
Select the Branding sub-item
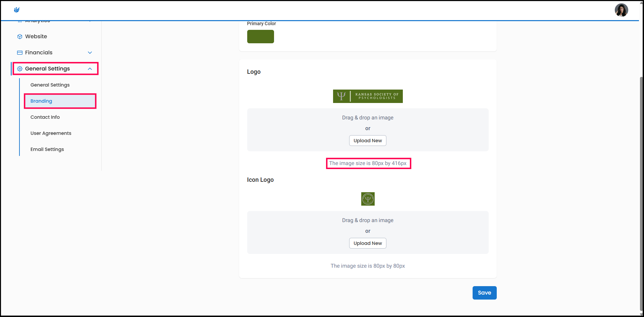(41, 101)
